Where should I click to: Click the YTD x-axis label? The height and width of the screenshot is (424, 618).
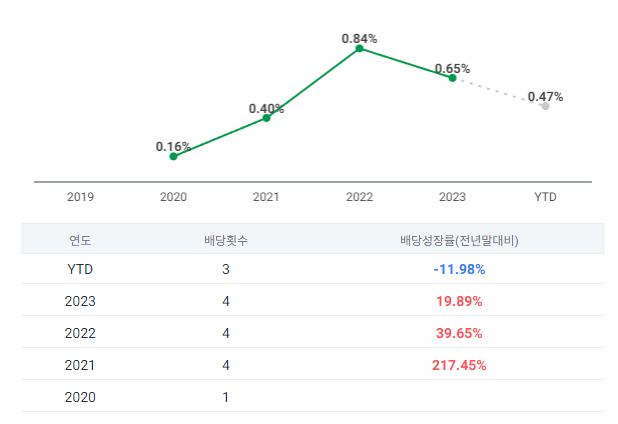[x=545, y=197]
